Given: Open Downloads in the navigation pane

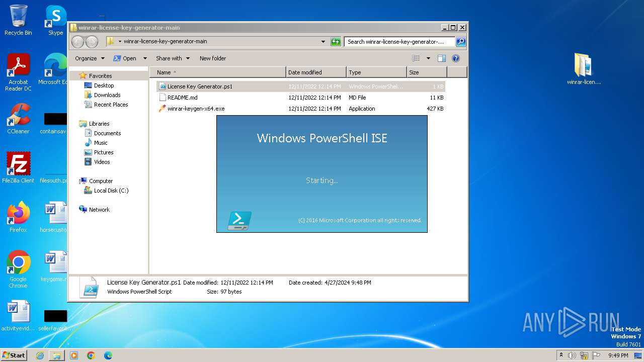Looking at the screenshot, I should 107,95.
